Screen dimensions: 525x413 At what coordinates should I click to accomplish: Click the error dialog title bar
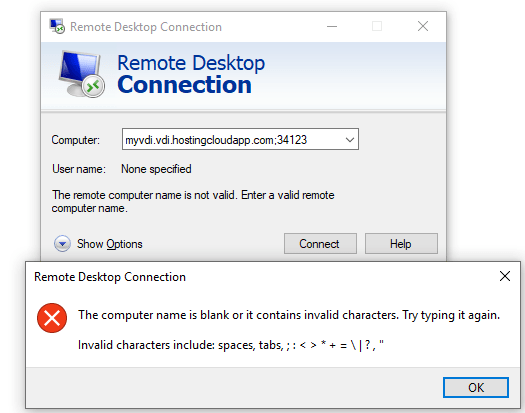pos(261,277)
